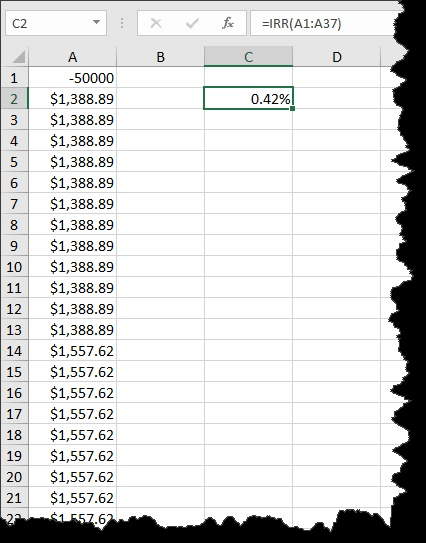
Task: Click cell A1 containing -50000
Action: tap(72, 78)
